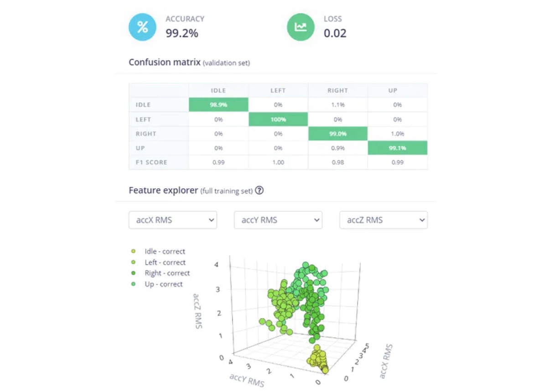Screen dimensions: 560x392
Task: Click the Confusion matrix heading
Action: 164,62
